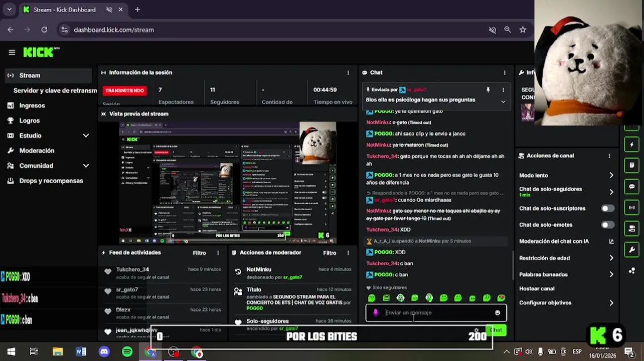Click the camera widget icon in right bar
Screen dimensions: 644x361
(632, 229)
